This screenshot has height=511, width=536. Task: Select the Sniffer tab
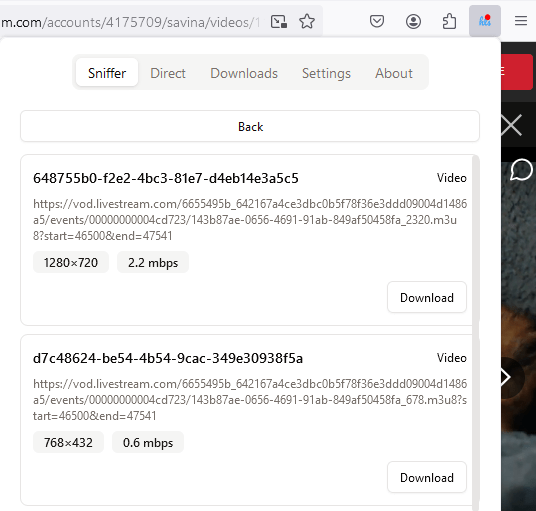(107, 73)
